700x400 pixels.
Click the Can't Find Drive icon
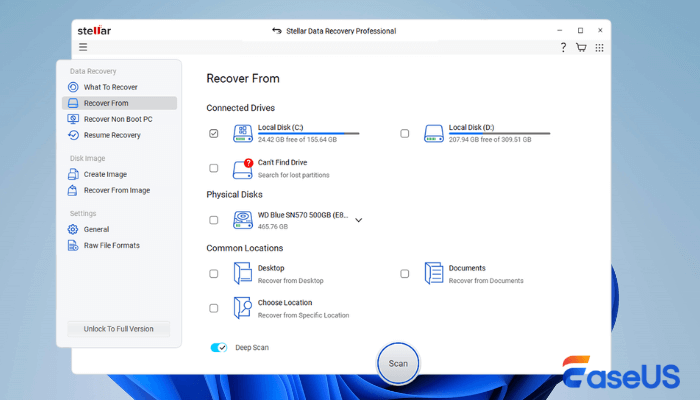pyautogui.click(x=243, y=168)
